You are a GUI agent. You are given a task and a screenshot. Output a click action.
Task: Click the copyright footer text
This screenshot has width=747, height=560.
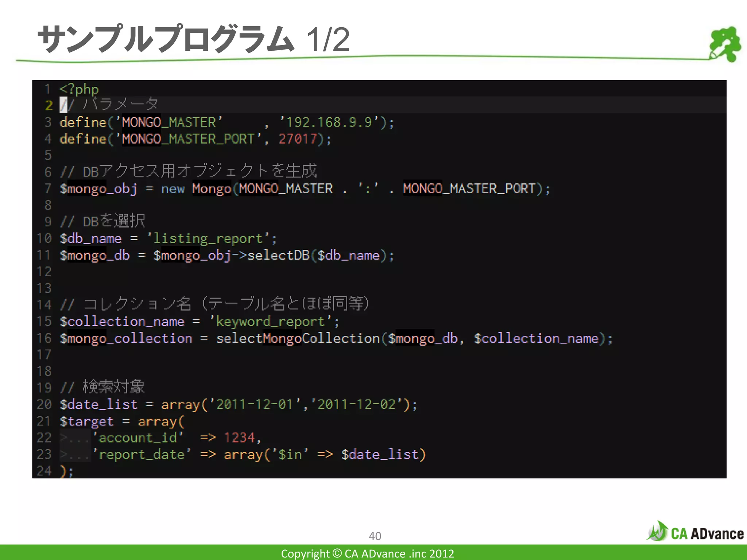pos(367,553)
